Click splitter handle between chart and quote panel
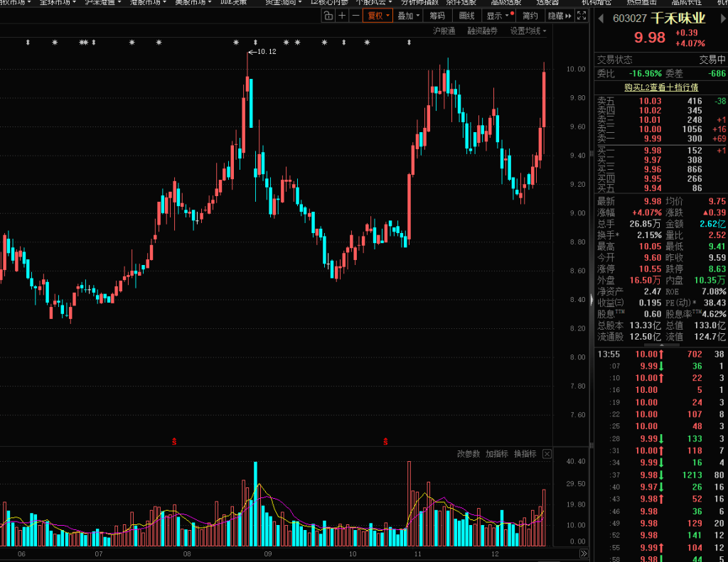 point(591,299)
